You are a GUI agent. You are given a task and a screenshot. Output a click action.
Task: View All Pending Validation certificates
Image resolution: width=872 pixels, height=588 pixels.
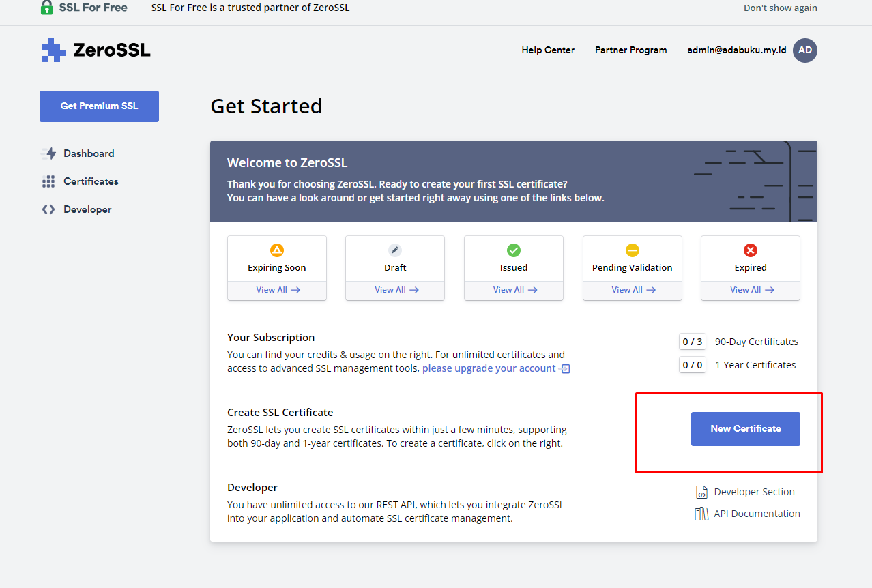633,290
